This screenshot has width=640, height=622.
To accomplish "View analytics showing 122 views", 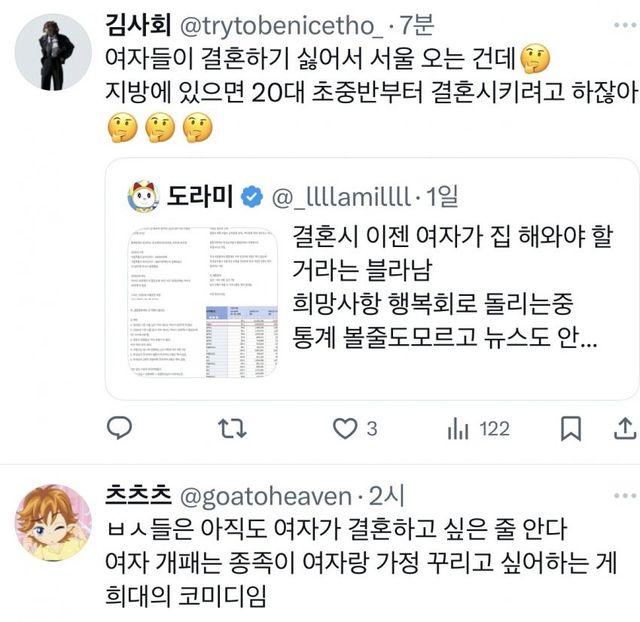I will [478, 429].
